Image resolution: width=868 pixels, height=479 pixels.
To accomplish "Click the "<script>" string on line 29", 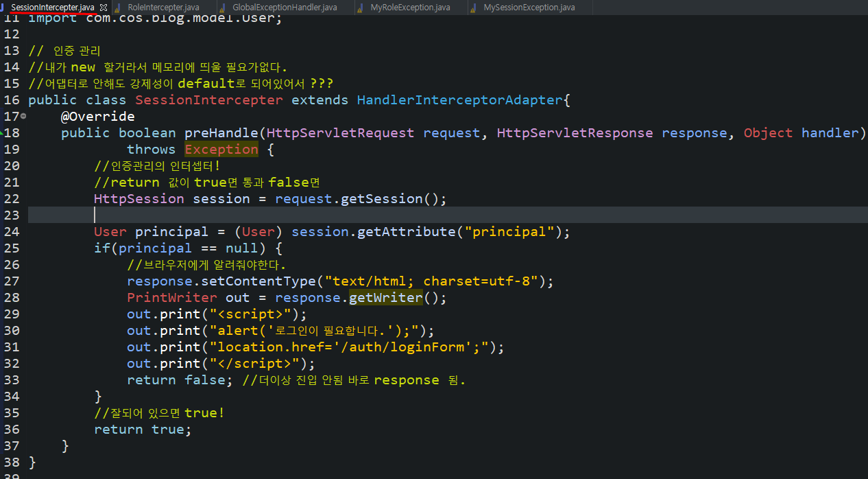I will click(250, 314).
